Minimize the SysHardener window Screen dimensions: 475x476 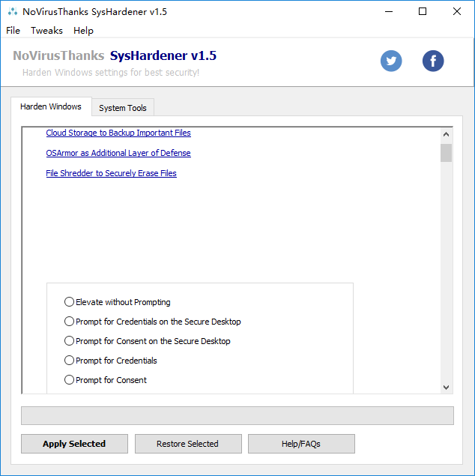(389, 11)
